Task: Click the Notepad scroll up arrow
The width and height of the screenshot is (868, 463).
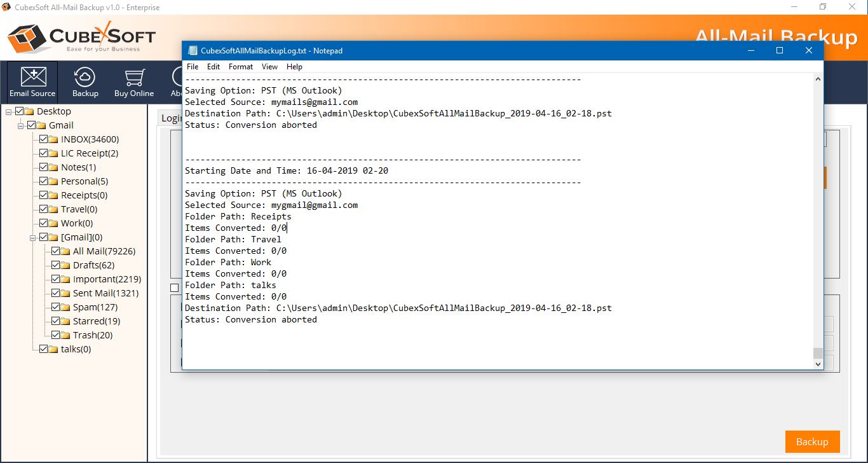Action: point(818,79)
